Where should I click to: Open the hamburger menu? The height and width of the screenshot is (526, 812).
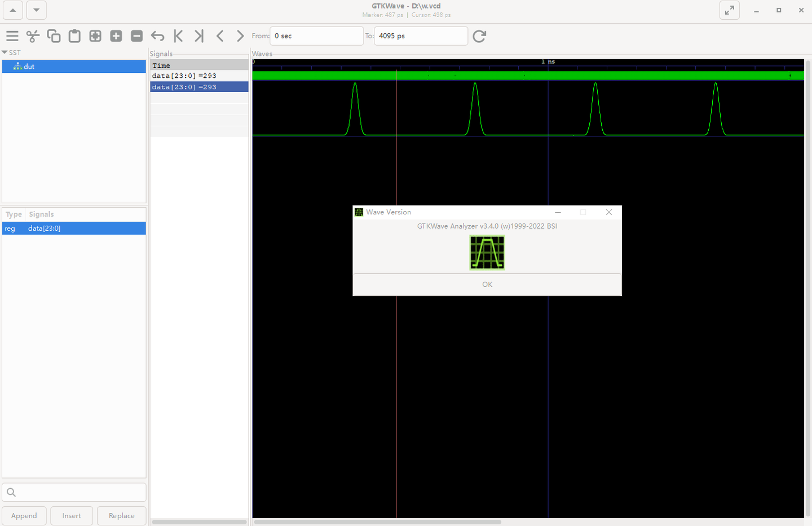click(12, 36)
